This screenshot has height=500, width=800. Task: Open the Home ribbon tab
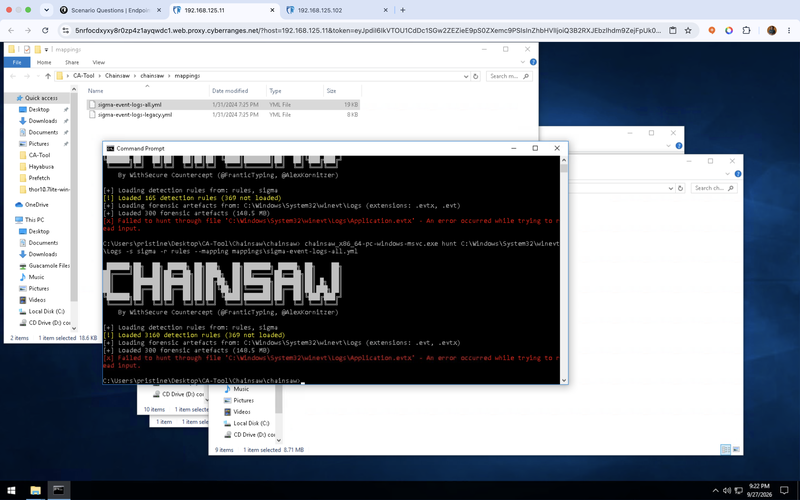tap(44, 62)
